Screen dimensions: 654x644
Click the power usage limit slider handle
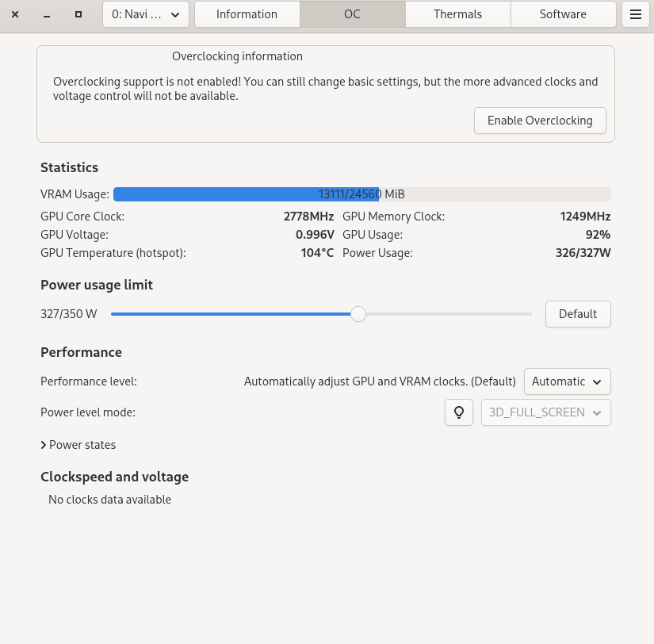358,314
